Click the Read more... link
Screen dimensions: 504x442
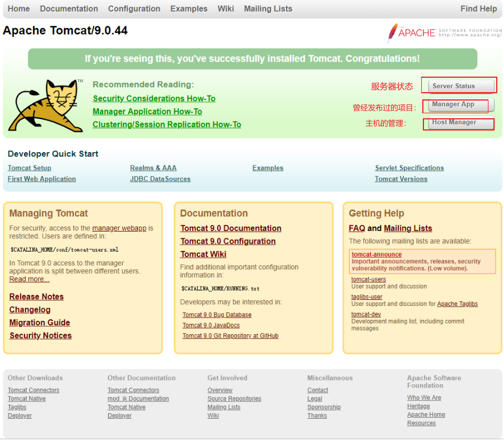pyautogui.click(x=29, y=279)
